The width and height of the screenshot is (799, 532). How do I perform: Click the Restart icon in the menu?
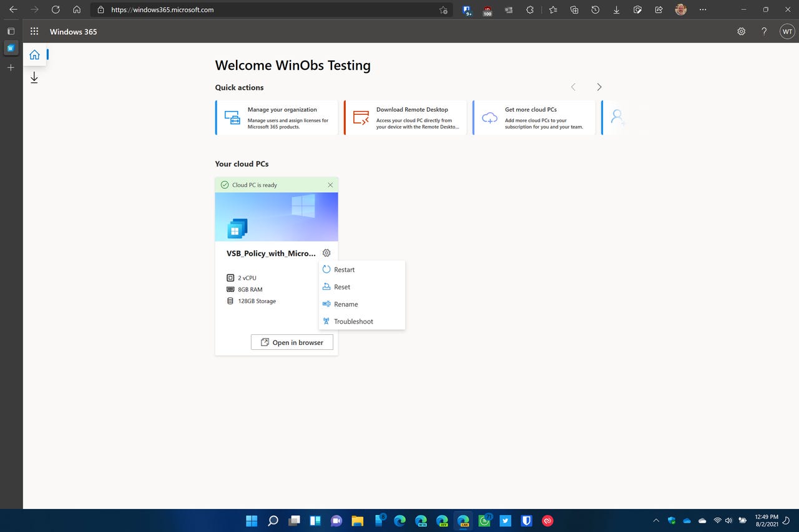point(326,269)
